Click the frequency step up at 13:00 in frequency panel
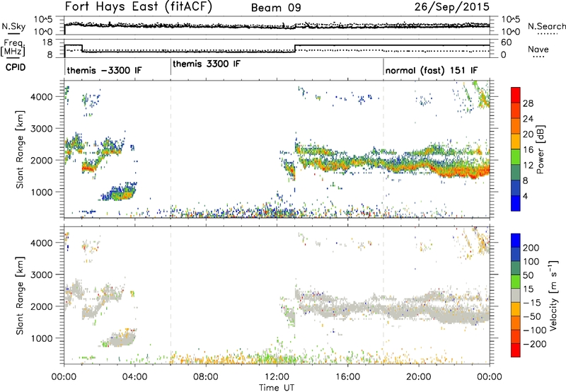 [x=295, y=49]
